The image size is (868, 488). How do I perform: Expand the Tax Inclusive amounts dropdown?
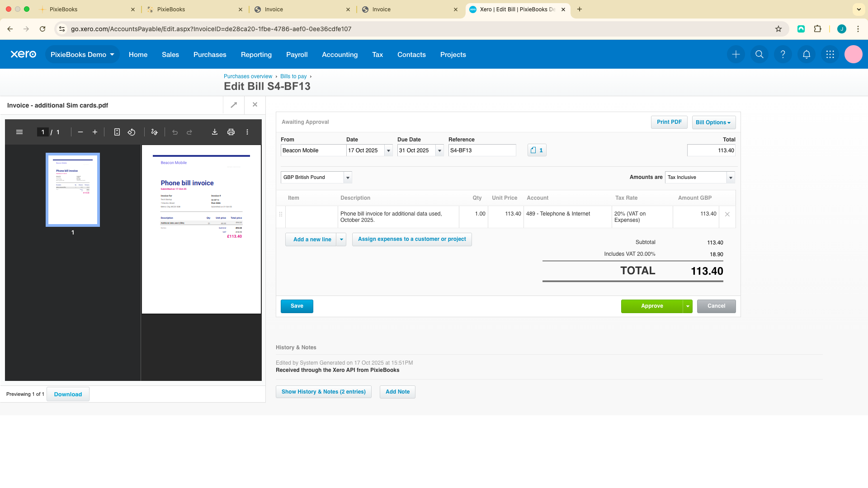[731, 178]
